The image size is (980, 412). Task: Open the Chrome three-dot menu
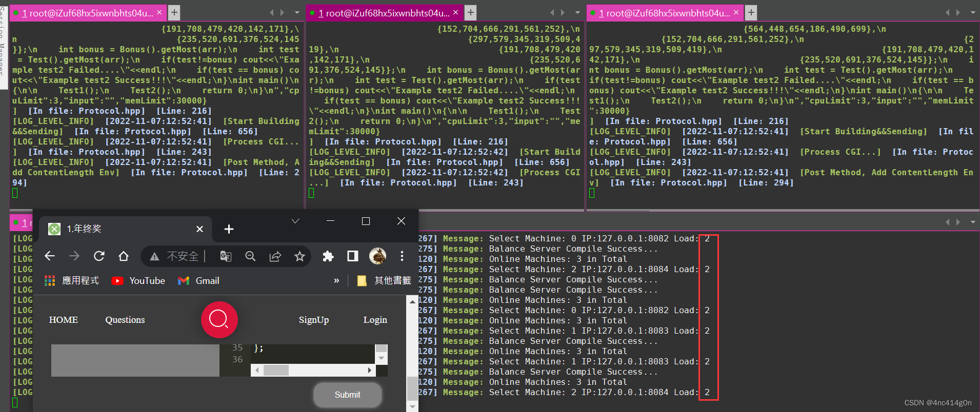point(402,256)
